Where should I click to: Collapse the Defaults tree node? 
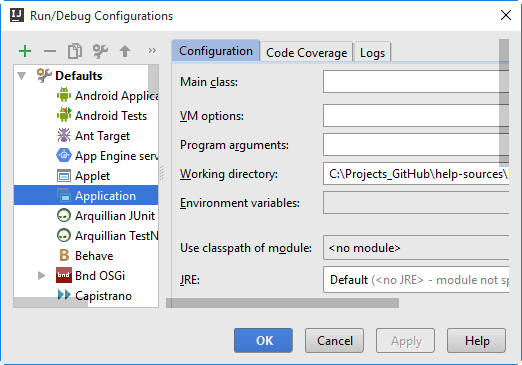click(22, 76)
